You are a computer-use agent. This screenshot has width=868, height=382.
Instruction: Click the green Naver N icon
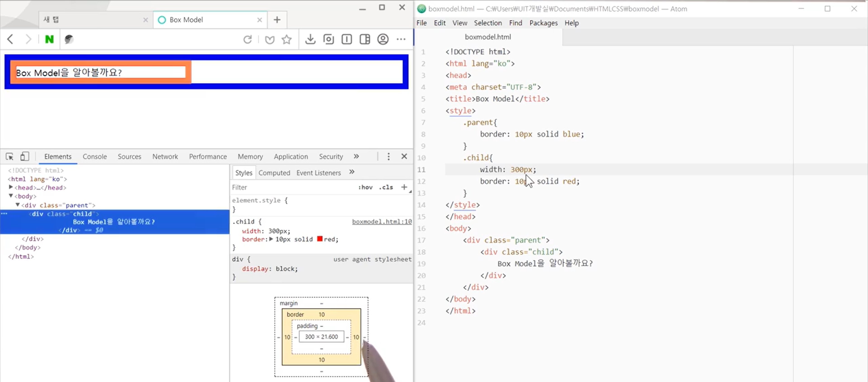click(x=49, y=39)
